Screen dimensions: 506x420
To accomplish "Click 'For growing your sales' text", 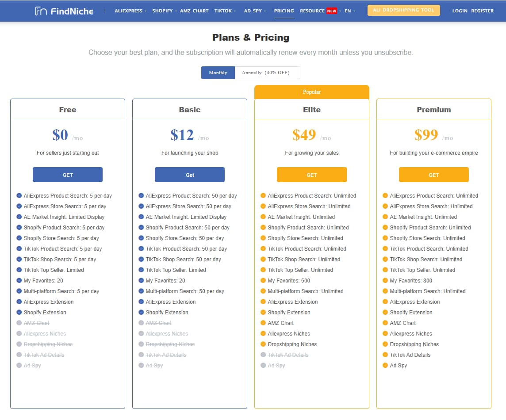I will (x=312, y=153).
